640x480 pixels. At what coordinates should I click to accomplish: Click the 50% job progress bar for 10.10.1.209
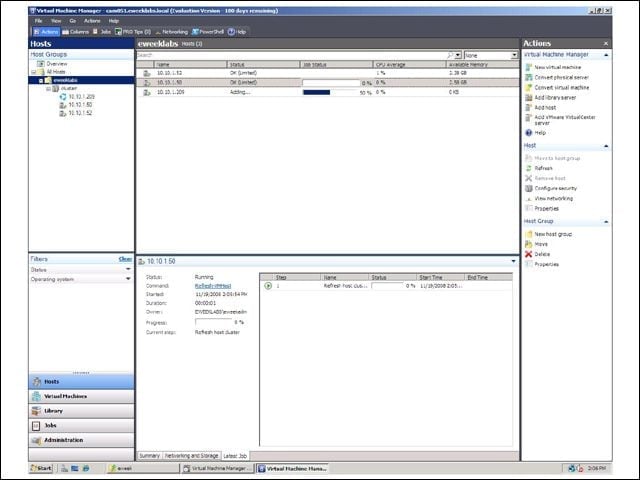[x=331, y=93]
